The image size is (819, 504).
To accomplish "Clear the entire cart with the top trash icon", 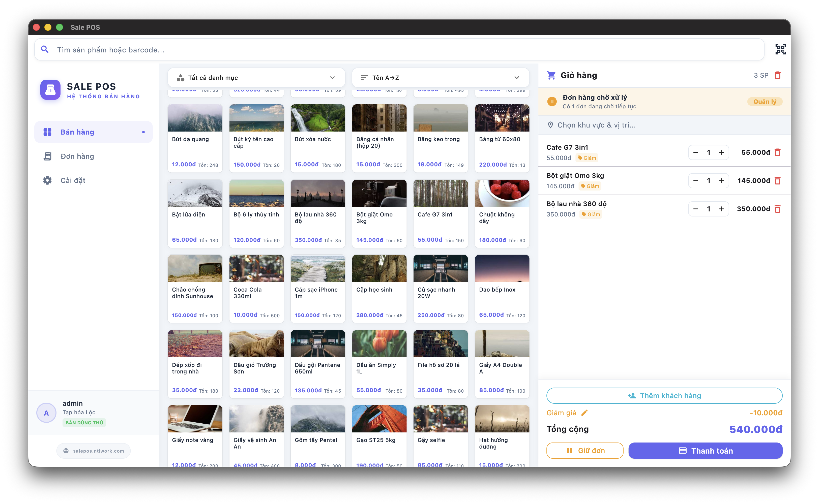I will 777,75.
